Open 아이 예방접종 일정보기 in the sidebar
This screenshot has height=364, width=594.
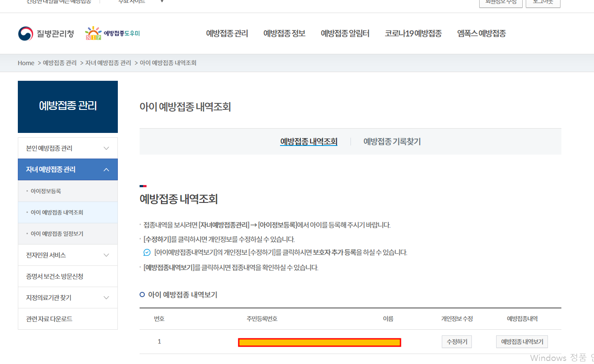pyautogui.click(x=68, y=234)
